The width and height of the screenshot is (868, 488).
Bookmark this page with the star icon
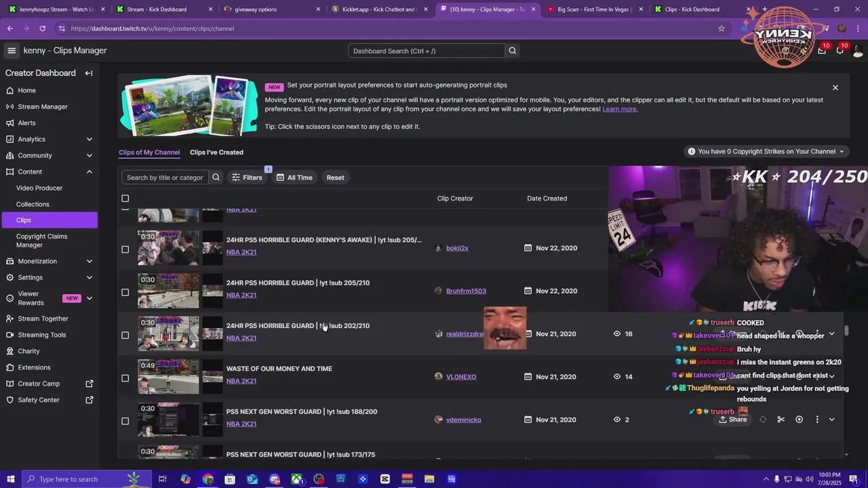pos(722,28)
